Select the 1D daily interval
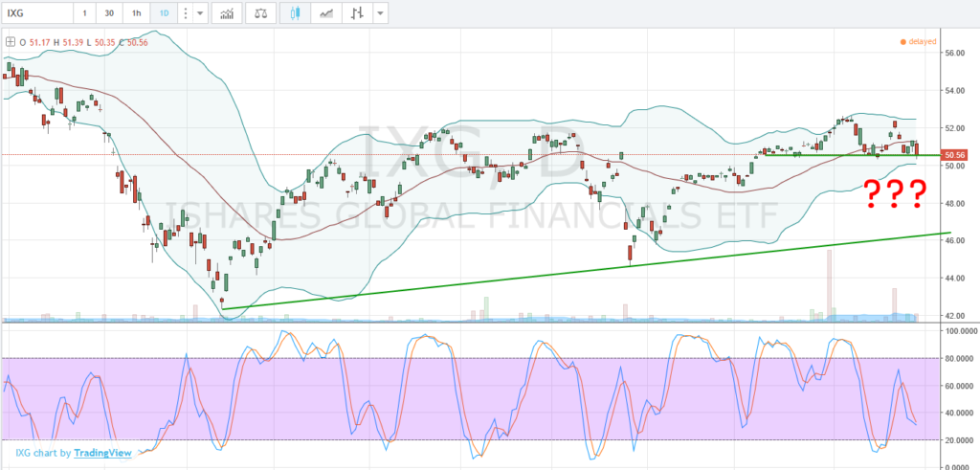 tap(167, 14)
